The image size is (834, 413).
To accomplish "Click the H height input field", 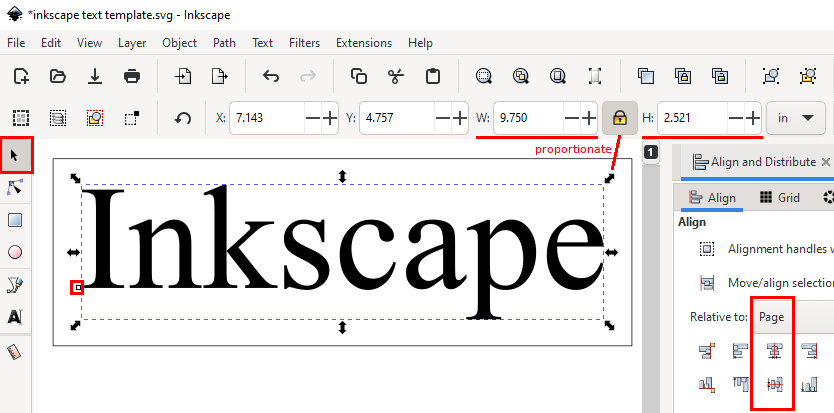I will [691, 118].
